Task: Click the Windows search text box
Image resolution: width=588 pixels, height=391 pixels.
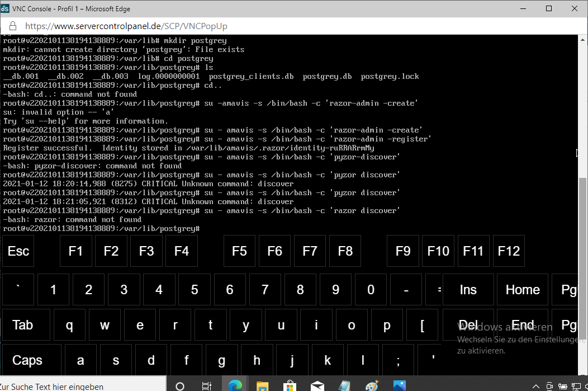Action: click(78, 386)
